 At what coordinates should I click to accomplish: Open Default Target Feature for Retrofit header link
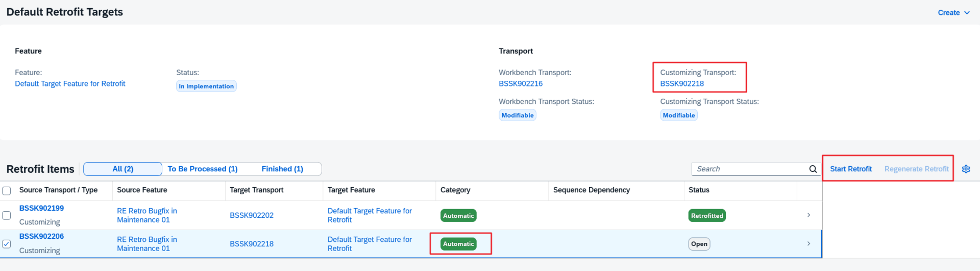[70, 84]
